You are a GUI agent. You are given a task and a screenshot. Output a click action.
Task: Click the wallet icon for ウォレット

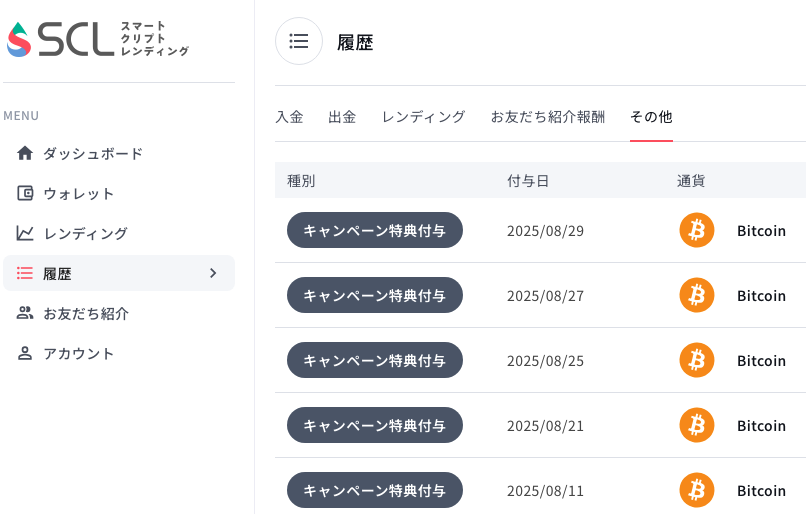click(25, 193)
